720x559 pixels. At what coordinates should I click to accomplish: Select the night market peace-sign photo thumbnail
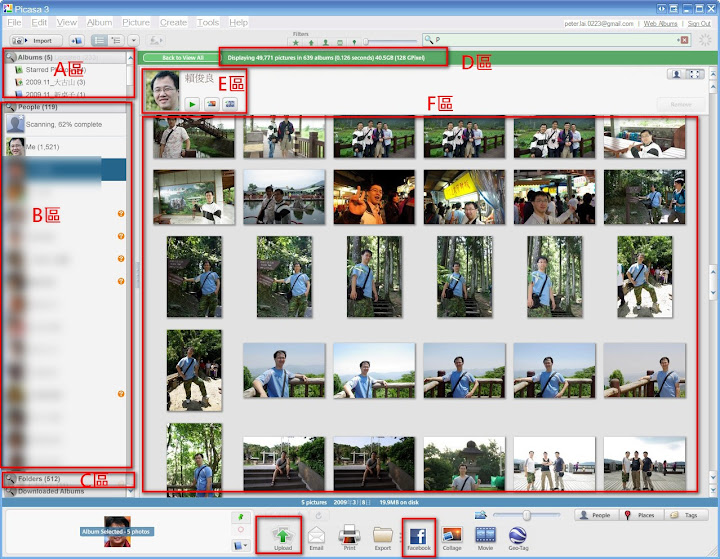click(x=374, y=197)
